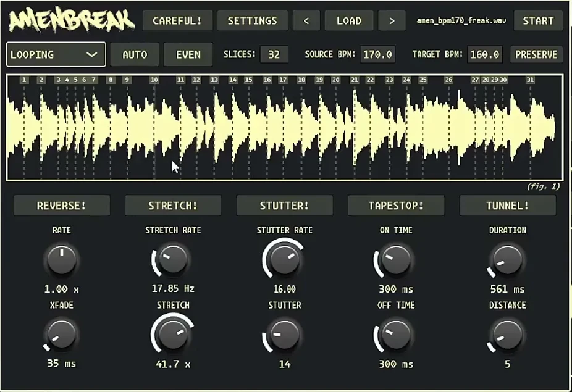
Task: Select slice marker 9
Action: pos(127,80)
